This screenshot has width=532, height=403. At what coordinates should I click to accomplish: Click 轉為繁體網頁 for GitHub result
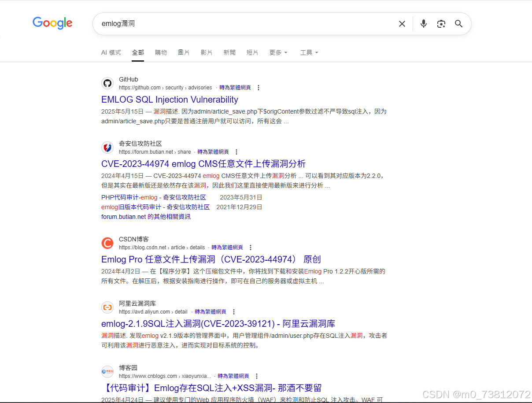(235, 88)
